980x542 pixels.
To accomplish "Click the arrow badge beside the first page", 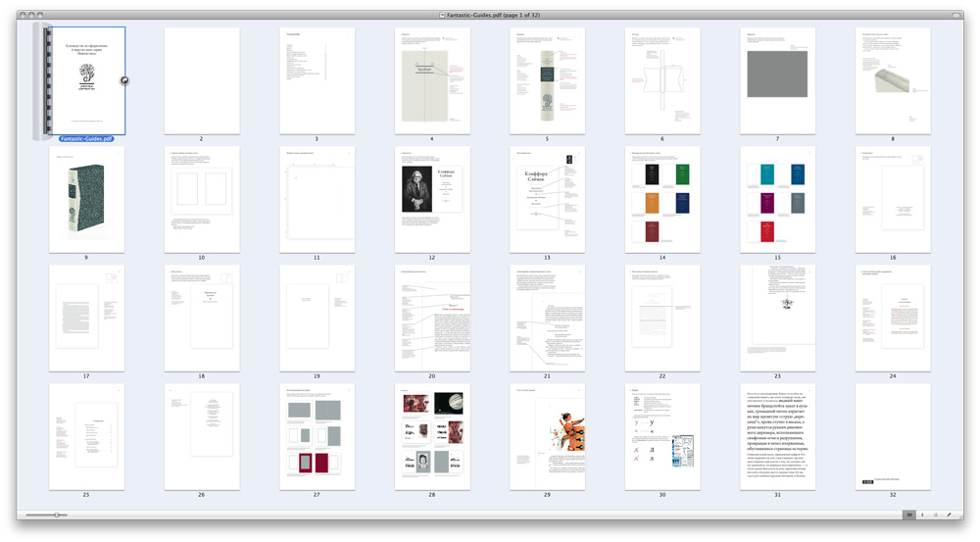I will (124, 81).
